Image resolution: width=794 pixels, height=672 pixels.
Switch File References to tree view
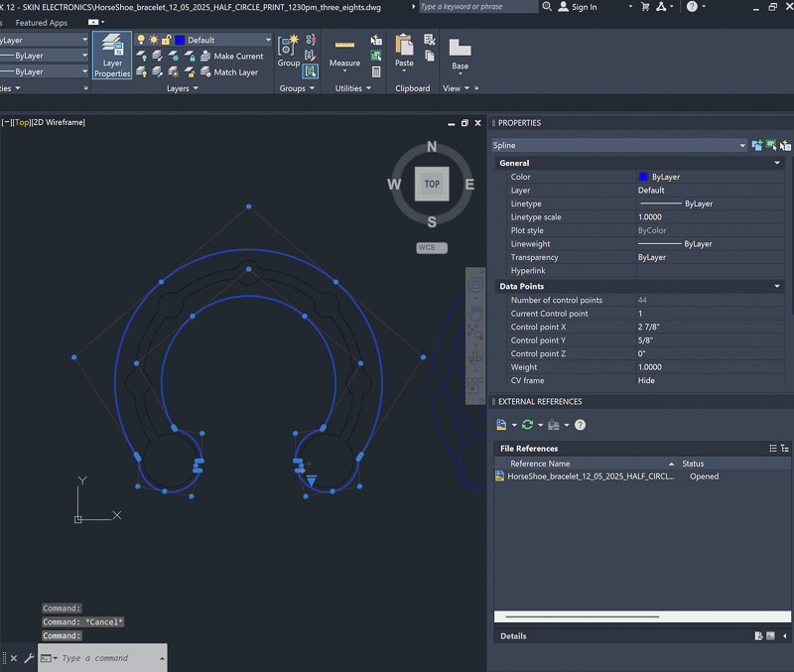point(785,449)
